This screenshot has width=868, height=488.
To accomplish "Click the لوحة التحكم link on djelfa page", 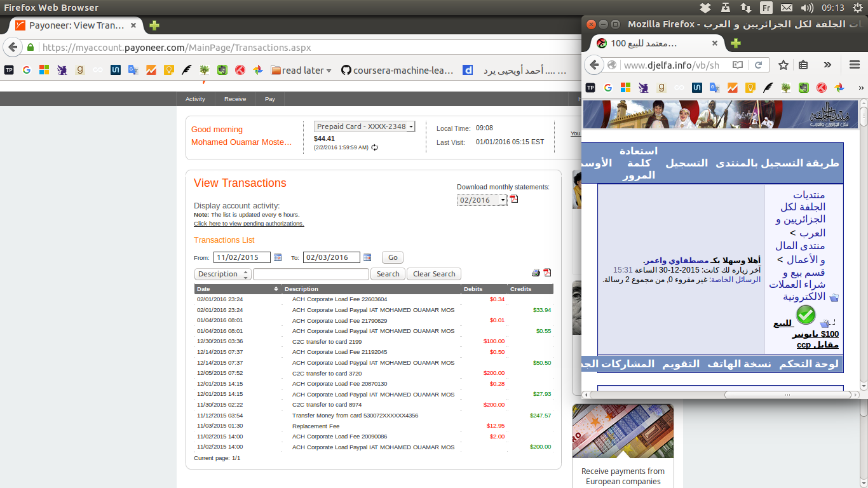I will coord(809,364).
